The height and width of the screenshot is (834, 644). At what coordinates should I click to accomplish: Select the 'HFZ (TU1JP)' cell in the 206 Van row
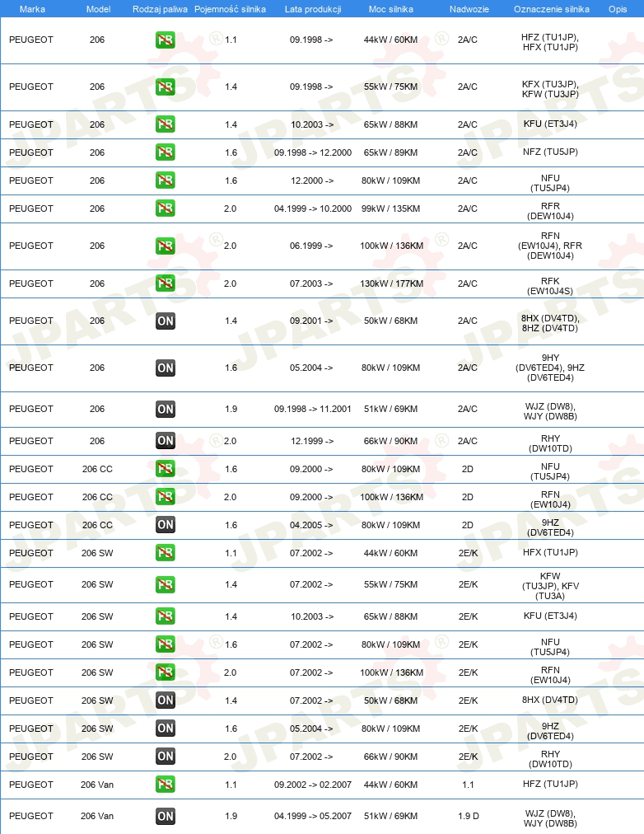click(550, 784)
